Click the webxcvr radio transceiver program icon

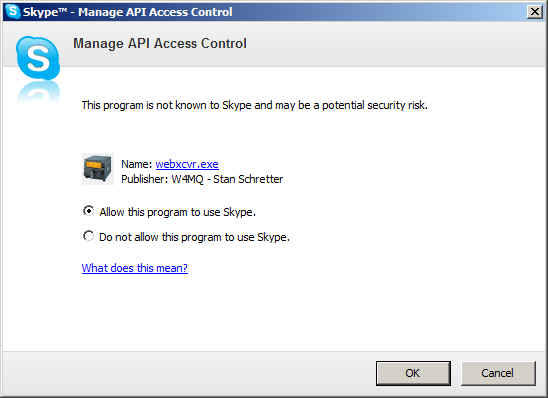98,169
